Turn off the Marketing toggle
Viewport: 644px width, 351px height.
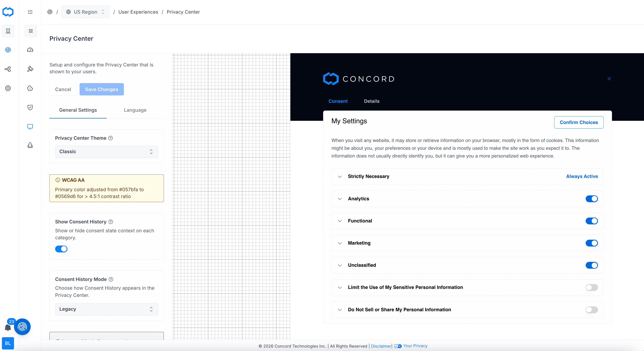point(592,243)
